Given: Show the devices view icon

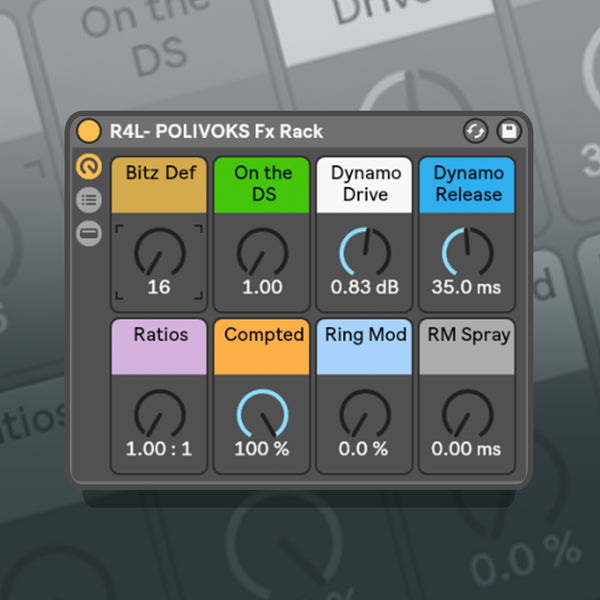Looking at the screenshot, I should [x=89, y=233].
